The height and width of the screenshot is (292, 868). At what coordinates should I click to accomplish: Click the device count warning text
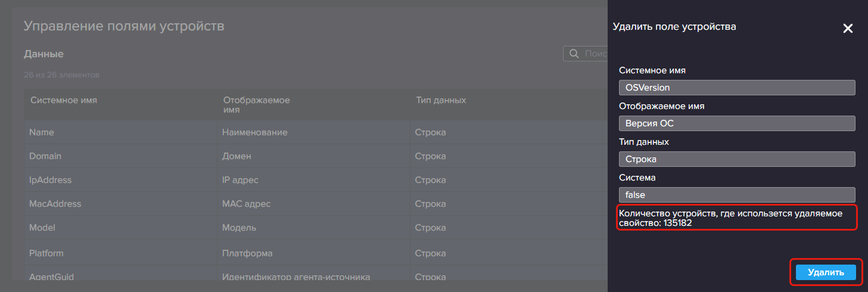coord(730,218)
